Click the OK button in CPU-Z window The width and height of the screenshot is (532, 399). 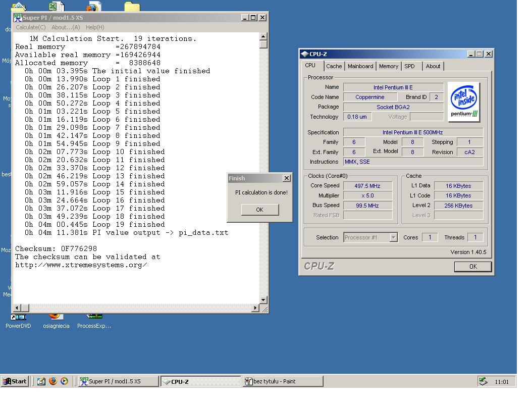tap(473, 267)
